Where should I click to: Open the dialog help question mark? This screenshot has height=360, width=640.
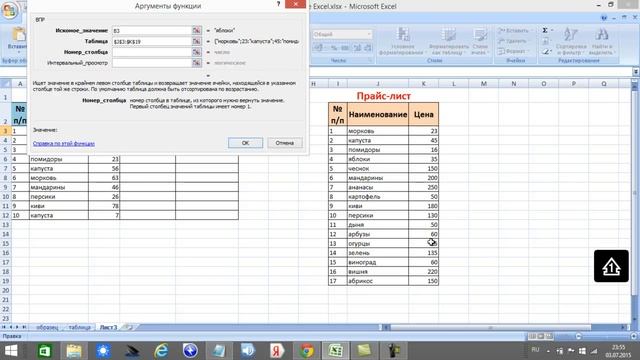tap(278, 4)
